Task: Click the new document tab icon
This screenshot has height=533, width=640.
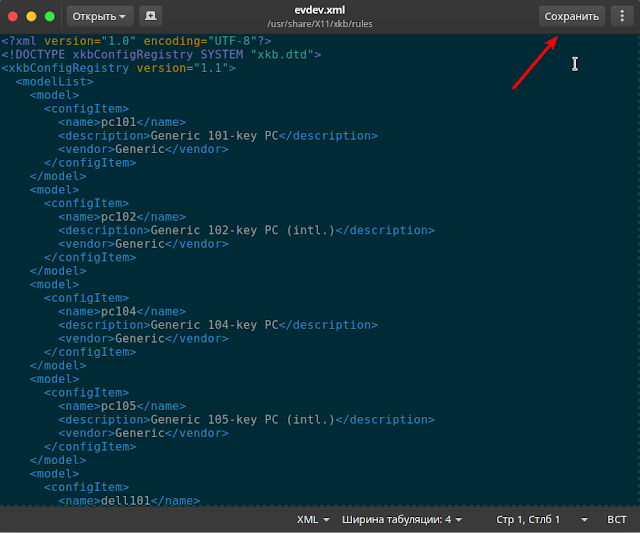Action: tap(151, 16)
